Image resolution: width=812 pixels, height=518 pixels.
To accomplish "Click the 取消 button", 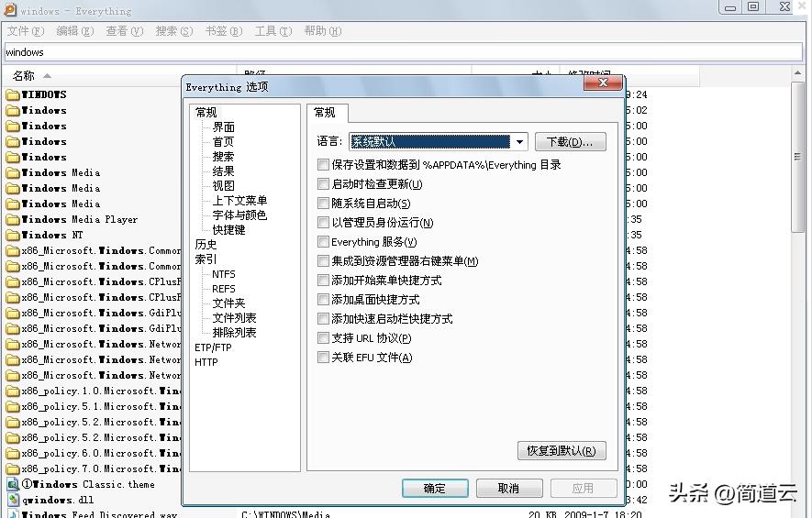I will [509, 488].
